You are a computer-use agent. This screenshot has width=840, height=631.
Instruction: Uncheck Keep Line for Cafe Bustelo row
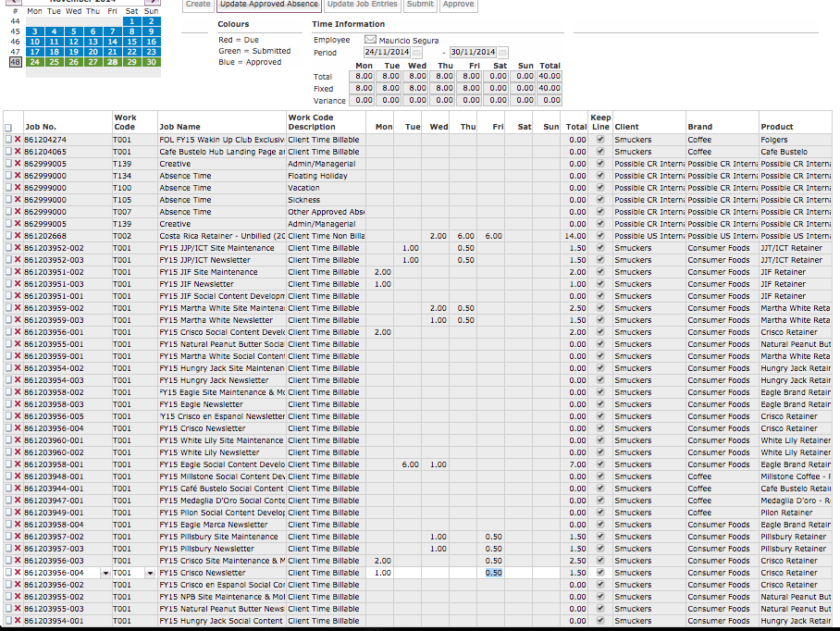click(x=600, y=152)
